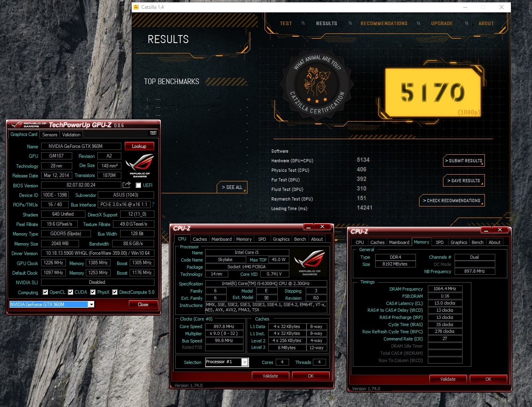532x407 pixels.
Task: Click SUBMIT RESULTS in Catzilla
Action: [464, 161]
